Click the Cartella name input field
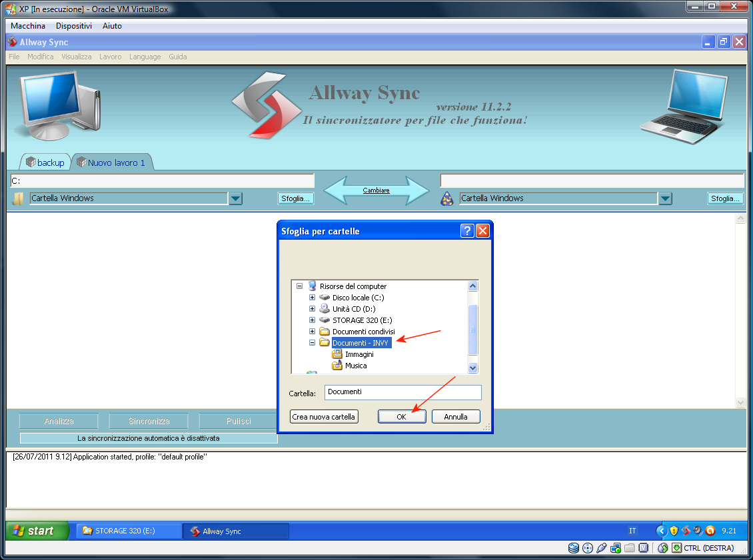Screen dimensions: 753x560 pos(403,392)
